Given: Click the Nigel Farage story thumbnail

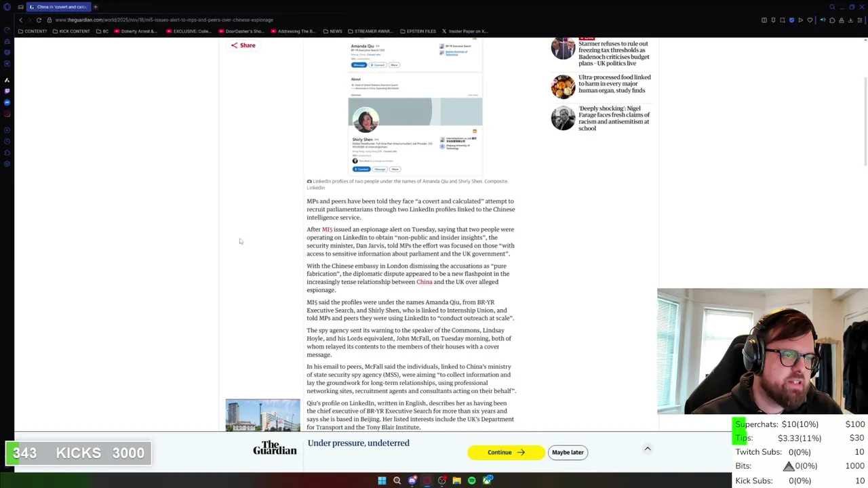Looking at the screenshot, I should tap(563, 118).
